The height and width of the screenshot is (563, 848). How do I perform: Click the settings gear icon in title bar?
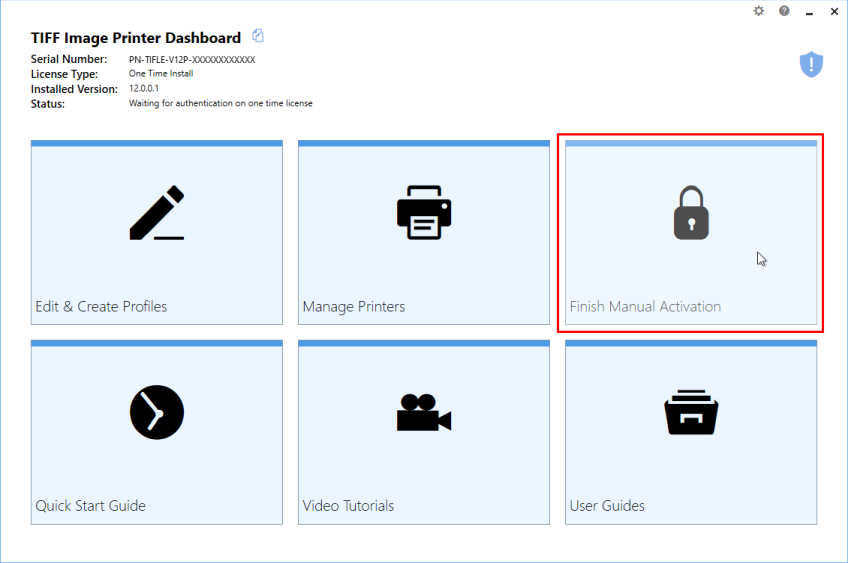[759, 11]
